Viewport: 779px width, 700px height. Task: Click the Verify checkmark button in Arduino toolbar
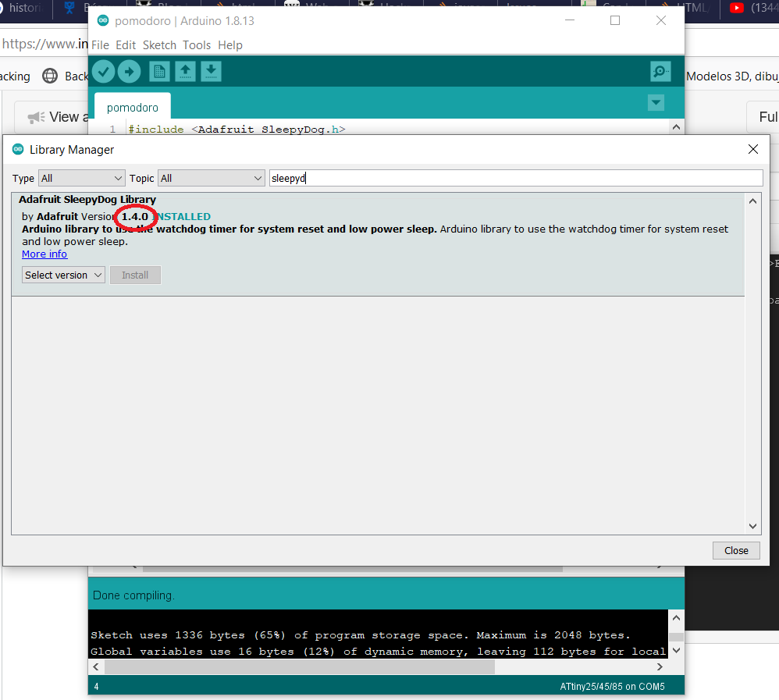(x=103, y=72)
